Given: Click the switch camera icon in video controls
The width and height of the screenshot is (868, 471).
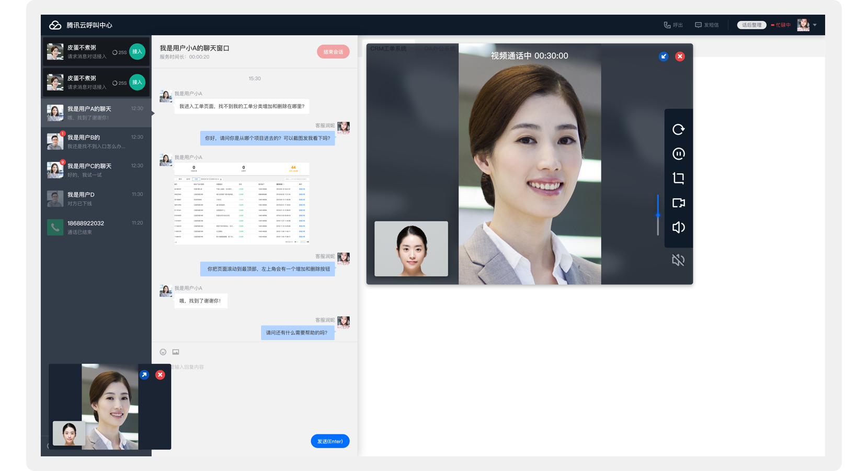Looking at the screenshot, I should coord(678,203).
